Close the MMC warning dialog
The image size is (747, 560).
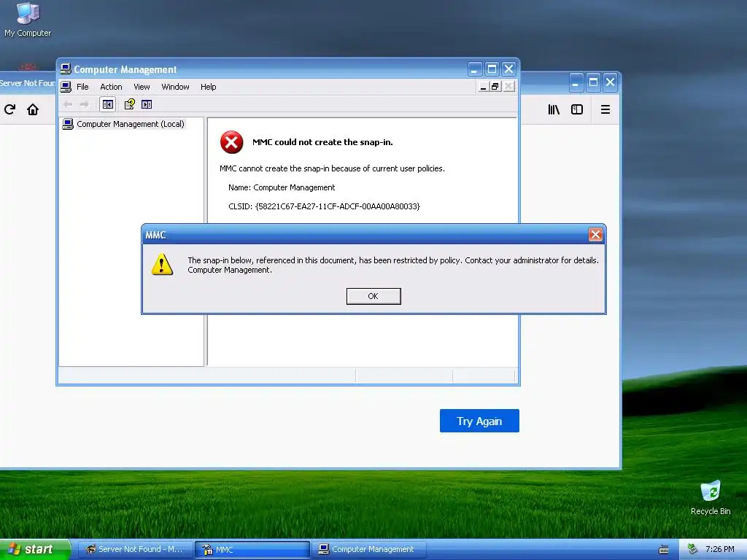pyautogui.click(x=595, y=234)
